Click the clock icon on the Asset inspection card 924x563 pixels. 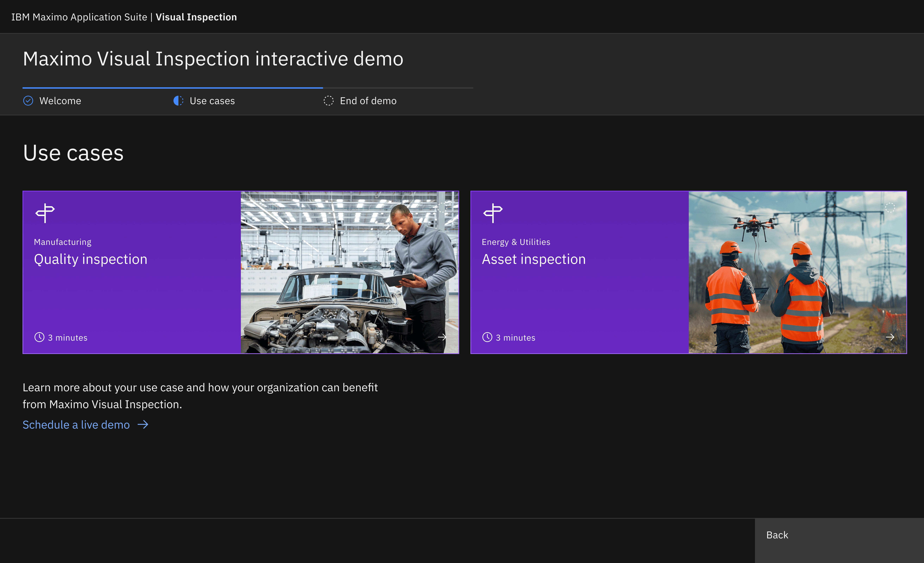[487, 337]
